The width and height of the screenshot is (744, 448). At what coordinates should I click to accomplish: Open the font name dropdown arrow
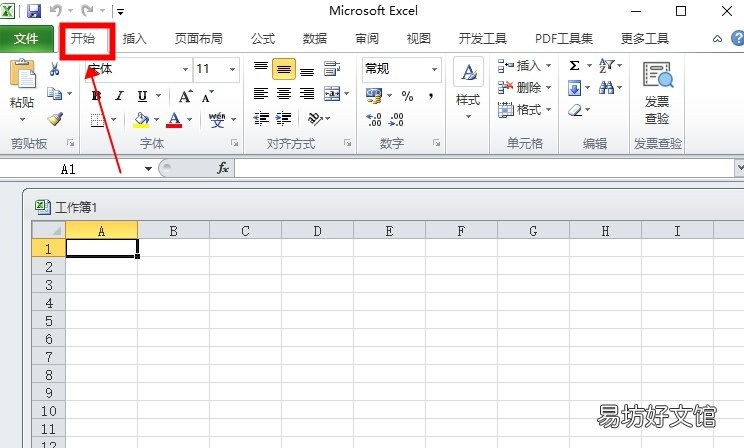pyautogui.click(x=186, y=70)
